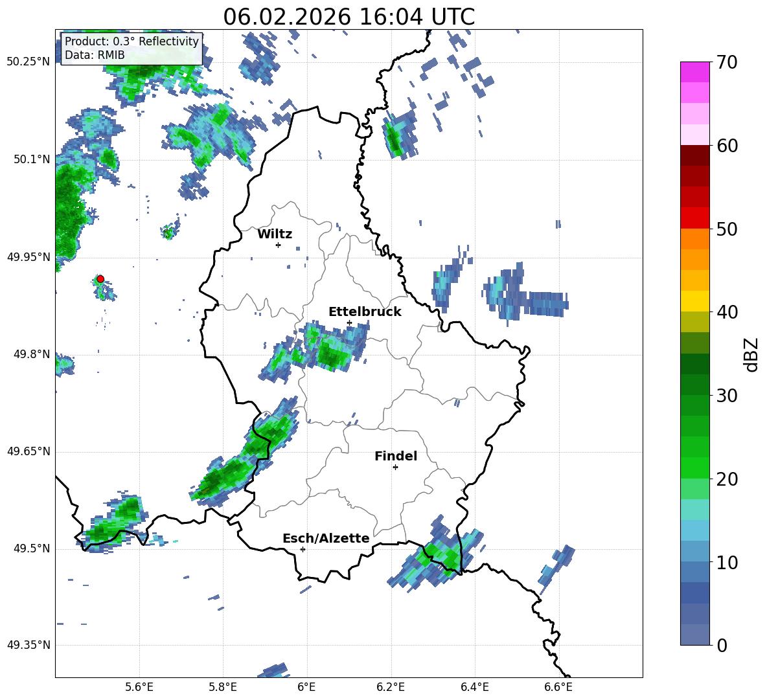The width and height of the screenshot is (767, 700).
Task: Click the dBZ colorbar axis label
Action: point(752,354)
